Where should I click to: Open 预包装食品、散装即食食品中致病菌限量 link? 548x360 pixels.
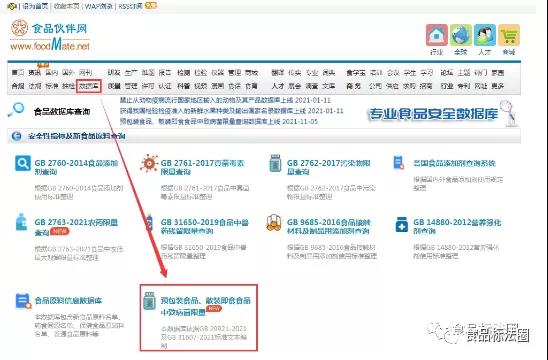(206, 306)
